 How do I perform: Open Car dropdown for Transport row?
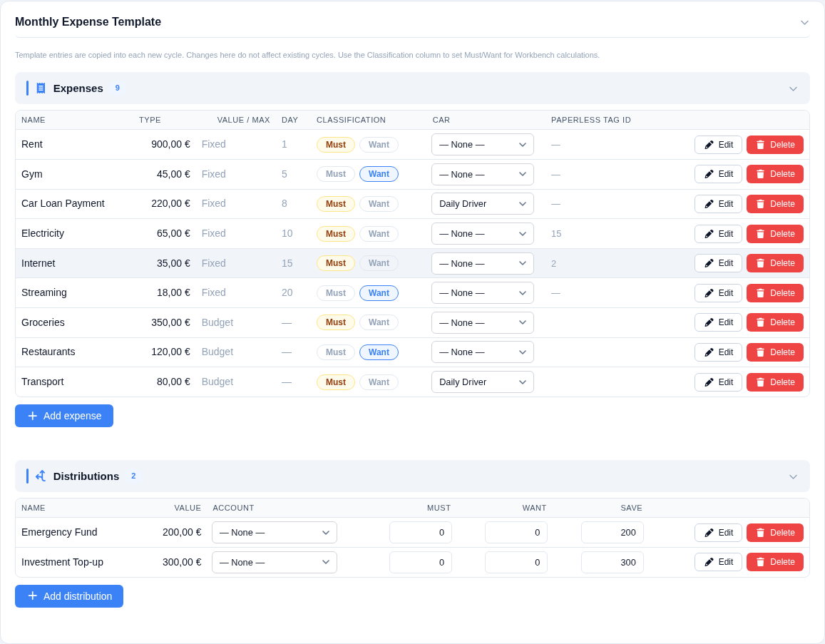(483, 382)
